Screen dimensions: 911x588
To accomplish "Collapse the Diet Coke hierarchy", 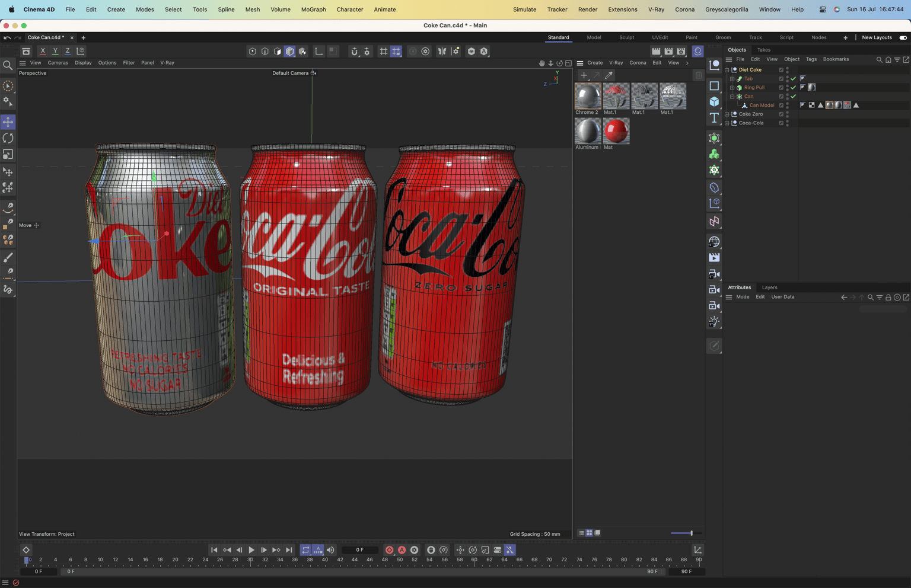I will pyautogui.click(x=727, y=70).
